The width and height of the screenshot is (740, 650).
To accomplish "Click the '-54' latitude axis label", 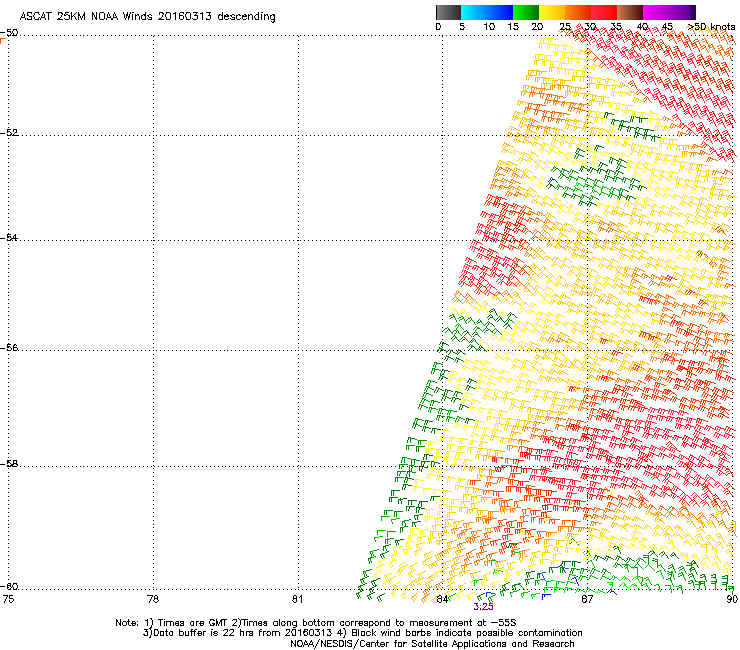I will click(x=9, y=237).
